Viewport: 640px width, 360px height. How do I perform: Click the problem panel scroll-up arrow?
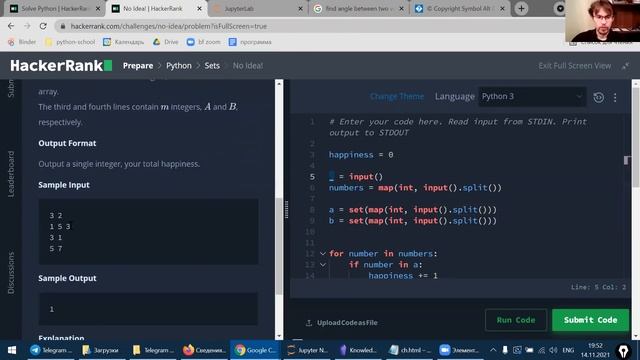[x=279, y=84]
